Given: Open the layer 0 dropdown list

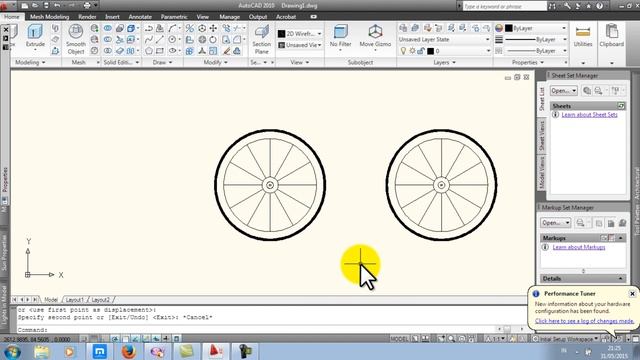Looking at the screenshot, I should 488,51.
